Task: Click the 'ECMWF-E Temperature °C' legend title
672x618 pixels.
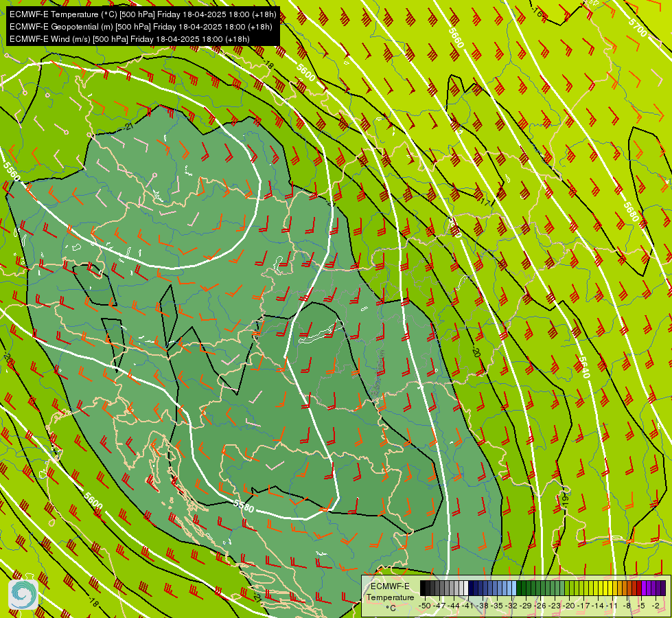Action: pos(390,597)
